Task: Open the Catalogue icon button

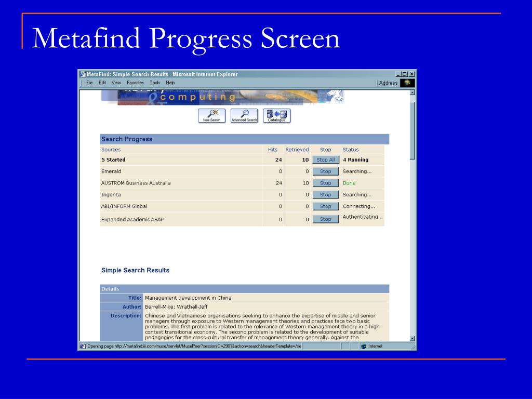Action: [x=277, y=116]
